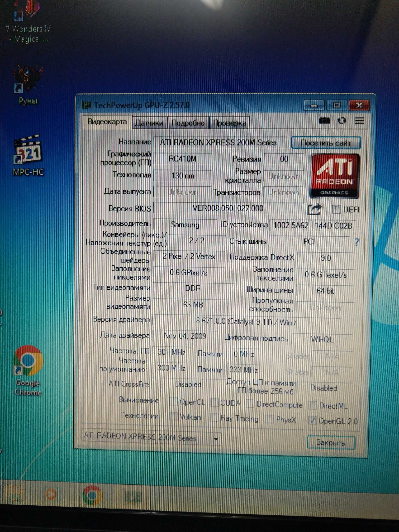Click the 0.6 GTexel/s fill rate value
This screenshot has height=532, width=399.
(326, 275)
